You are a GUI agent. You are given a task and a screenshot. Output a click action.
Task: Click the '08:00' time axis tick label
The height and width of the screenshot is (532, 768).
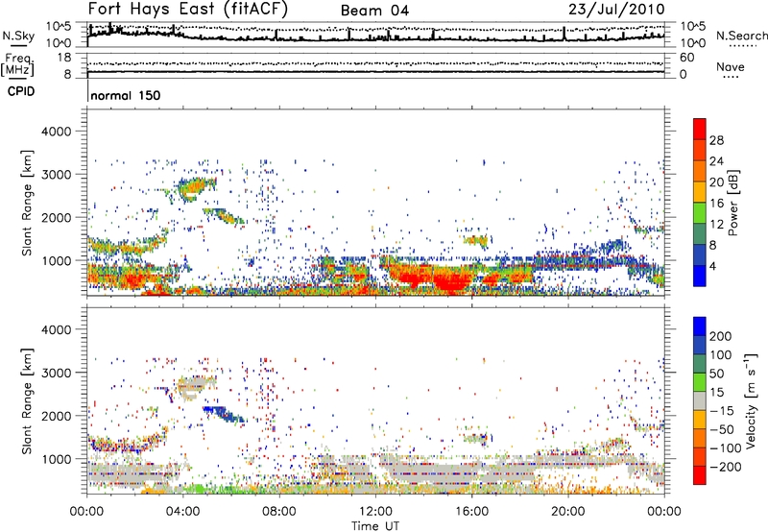[x=279, y=512]
